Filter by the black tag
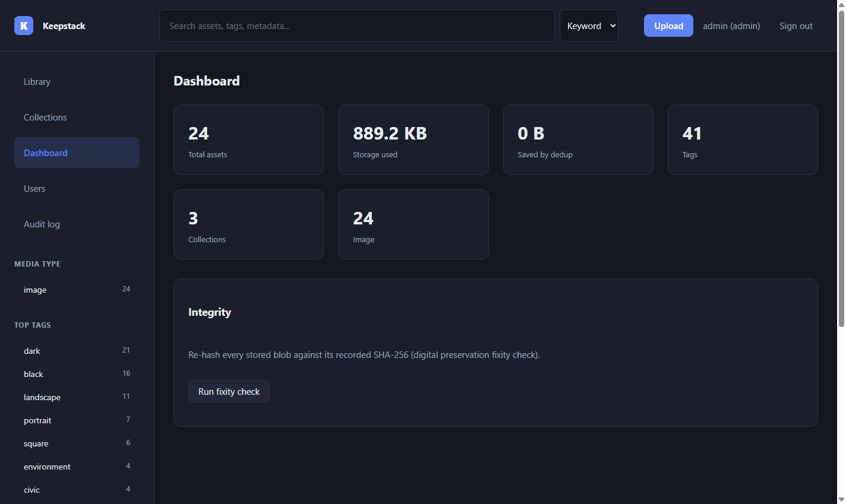This screenshot has width=846, height=504. pos(77,374)
